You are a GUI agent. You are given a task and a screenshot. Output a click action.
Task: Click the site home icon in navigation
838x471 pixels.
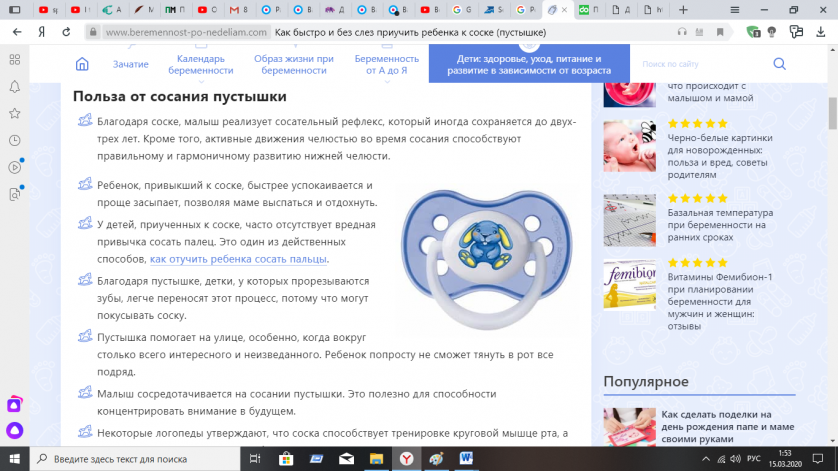(82, 64)
